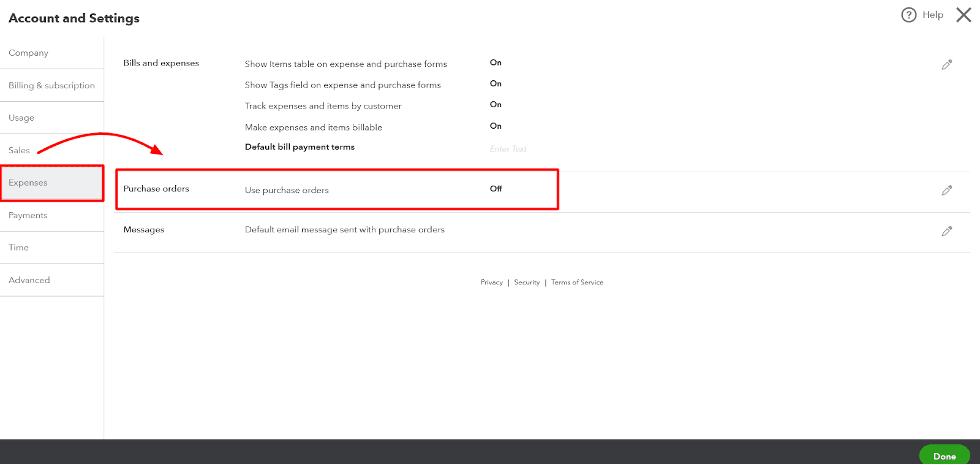Click 'Track expenses and items by customer'
Image resolution: width=980 pixels, height=464 pixels.
tap(323, 106)
